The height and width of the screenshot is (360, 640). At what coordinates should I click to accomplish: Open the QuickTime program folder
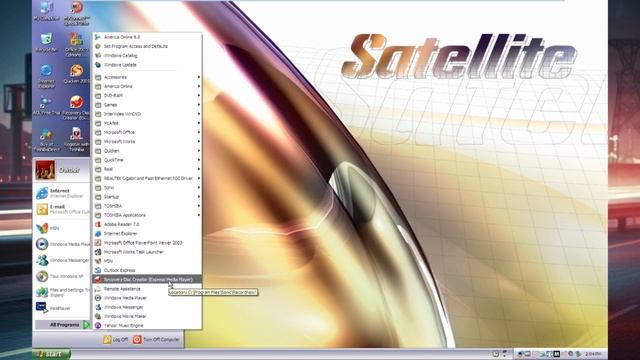point(147,160)
